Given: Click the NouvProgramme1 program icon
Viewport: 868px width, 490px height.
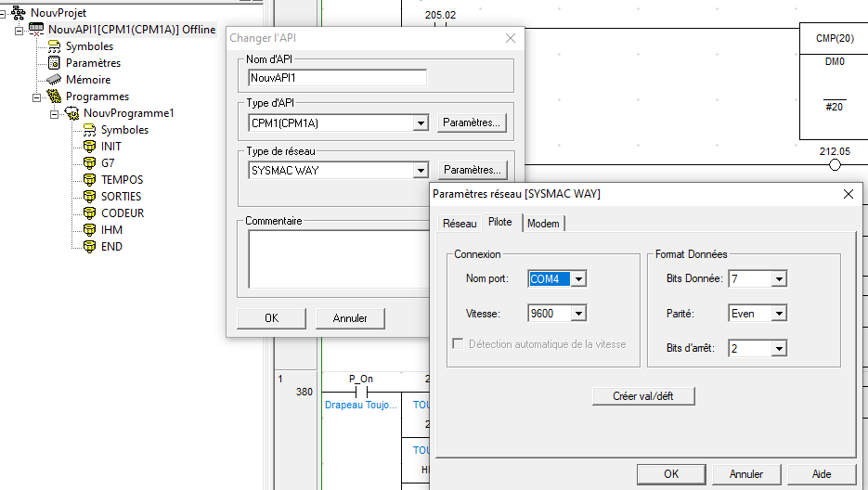Looking at the screenshot, I should coord(72,113).
